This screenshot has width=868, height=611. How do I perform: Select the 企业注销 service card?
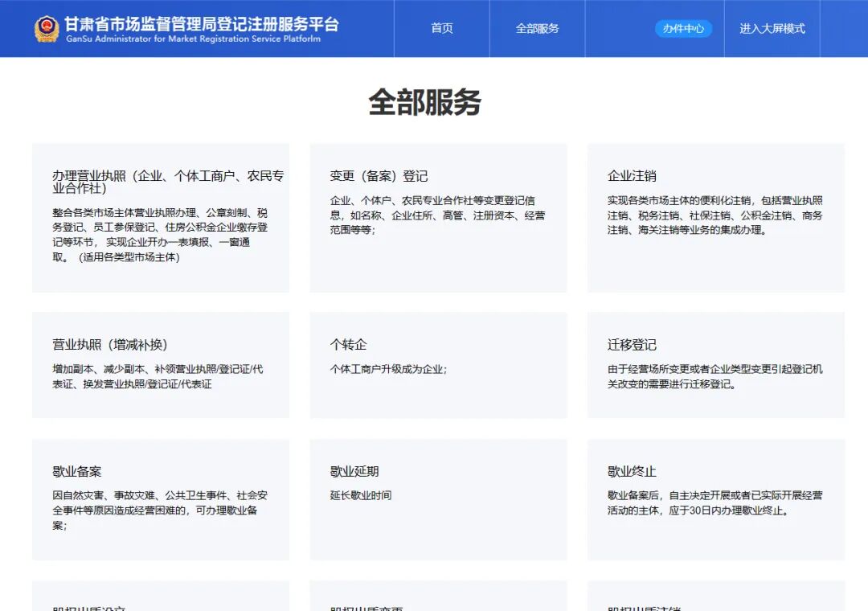(716, 217)
